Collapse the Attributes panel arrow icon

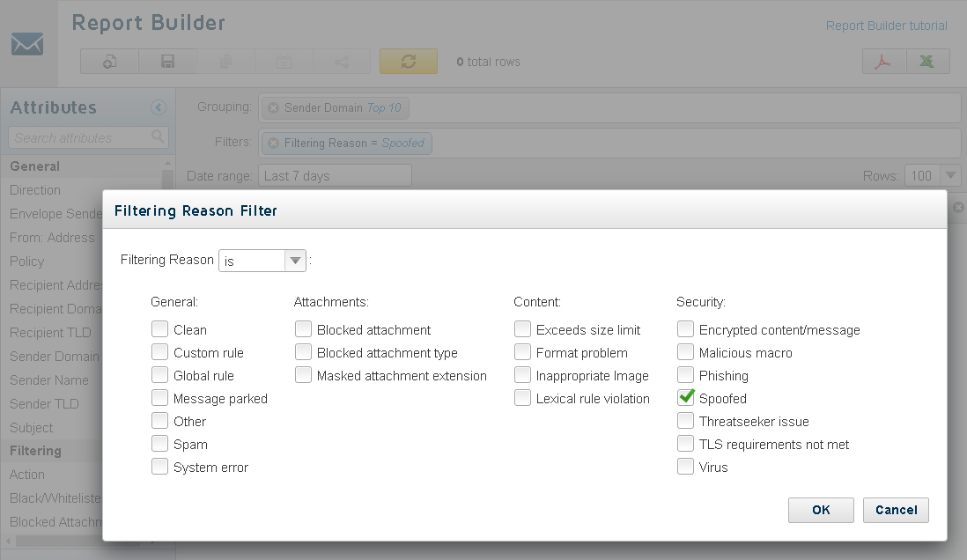159,107
